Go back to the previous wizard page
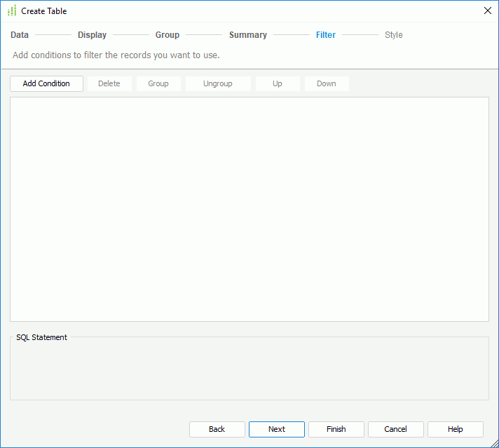Image resolution: width=499 pixels, height=448 pixels. [x=217, y=429]
